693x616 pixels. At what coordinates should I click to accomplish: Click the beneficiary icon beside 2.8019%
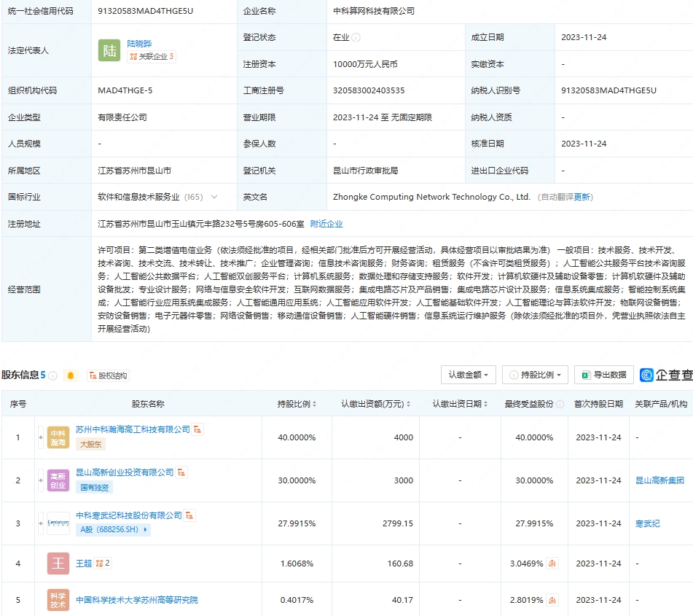tap(552, 600)
